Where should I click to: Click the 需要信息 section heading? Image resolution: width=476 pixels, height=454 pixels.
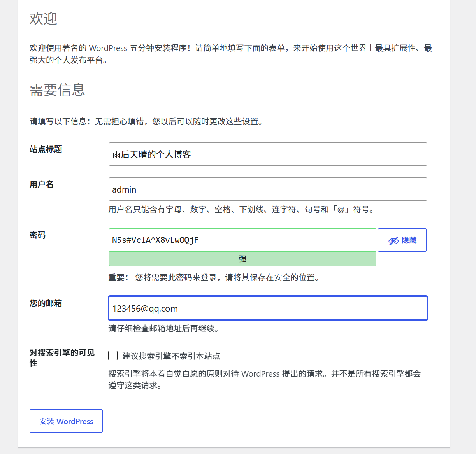click(57, 89)
